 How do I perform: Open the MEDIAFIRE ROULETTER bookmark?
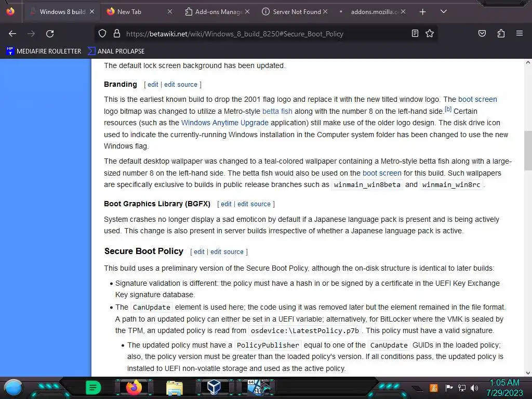44,51
